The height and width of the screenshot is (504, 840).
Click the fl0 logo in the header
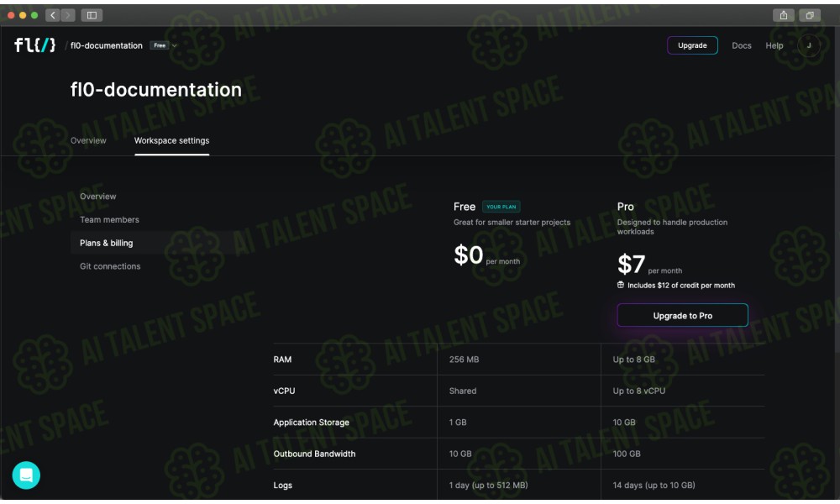tap(34, 45)
